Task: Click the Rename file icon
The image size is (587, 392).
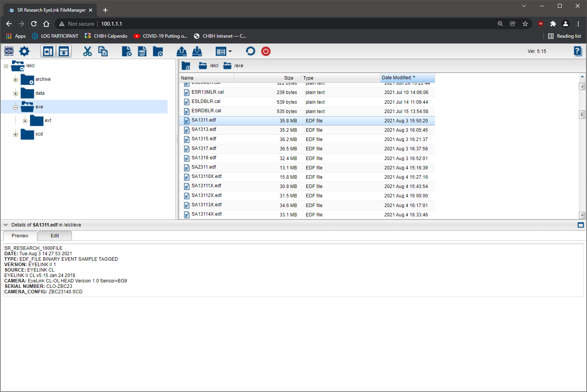Action: [142, 51]
